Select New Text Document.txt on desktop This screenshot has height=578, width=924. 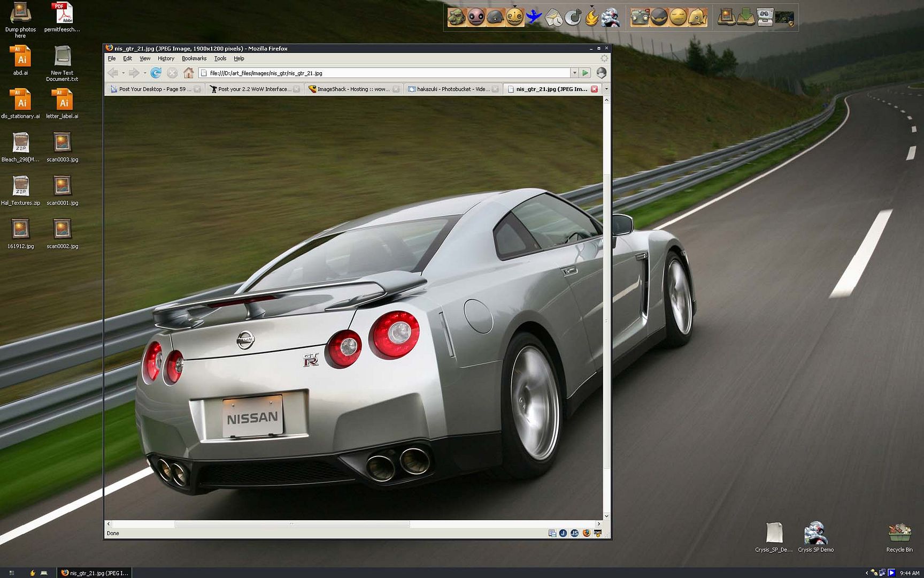[62, 63]
